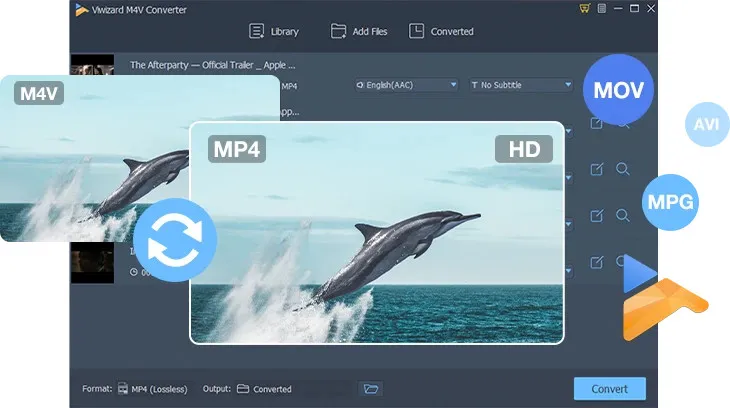The width and height of the screenshot is (730, 408).
Task: Expand the English(AAC) audio dropdown
Action: coord(406,85)
